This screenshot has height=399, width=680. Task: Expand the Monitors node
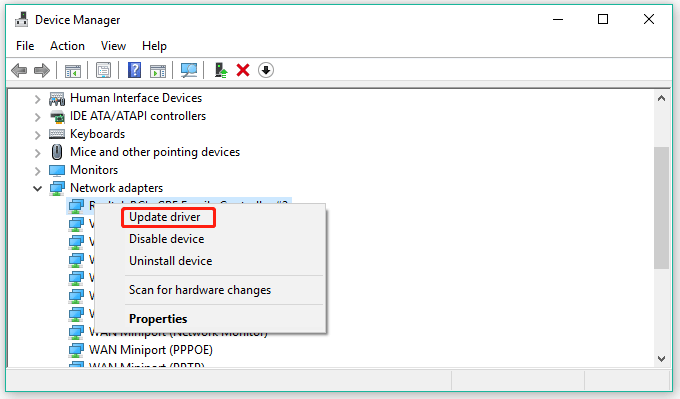(38, 171)
